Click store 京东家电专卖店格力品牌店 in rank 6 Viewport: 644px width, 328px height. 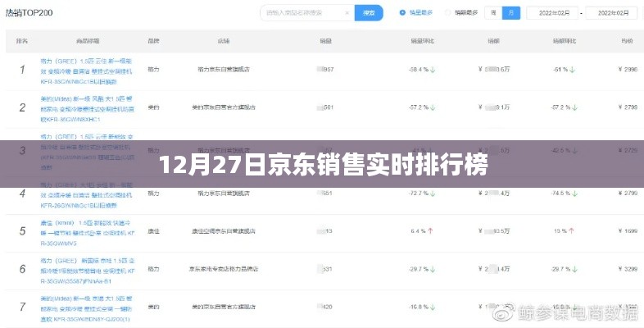click(224, 269)
